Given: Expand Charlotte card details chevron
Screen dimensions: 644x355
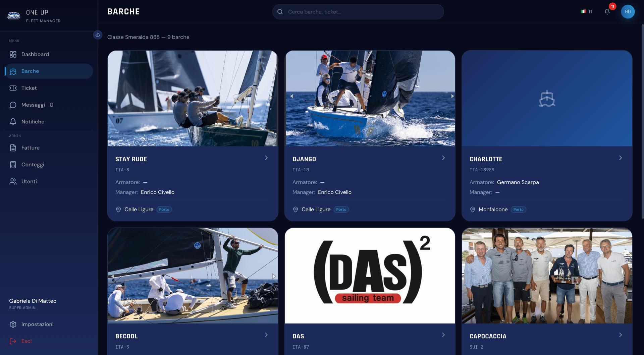Looking at the screenshot, I should [621, 158].
